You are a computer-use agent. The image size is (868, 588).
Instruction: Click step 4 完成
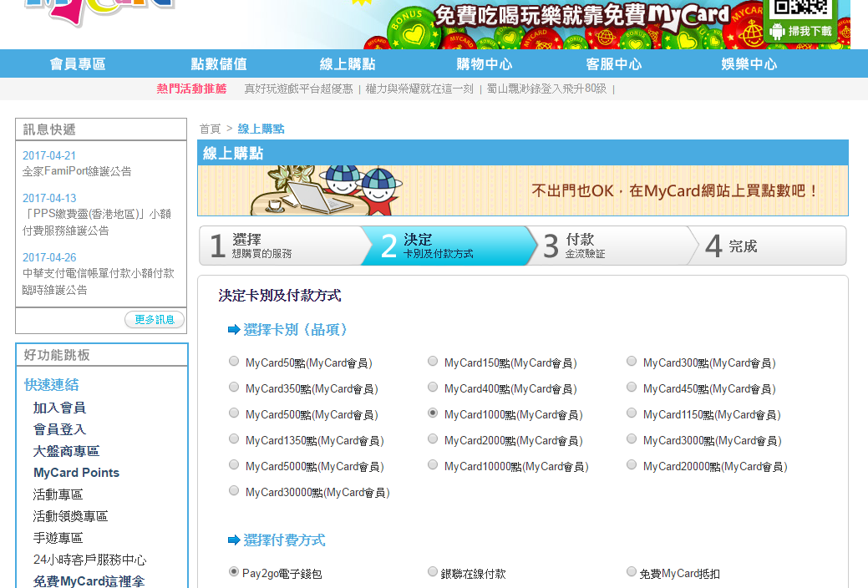pyautogui.click(x=769, y=246)
